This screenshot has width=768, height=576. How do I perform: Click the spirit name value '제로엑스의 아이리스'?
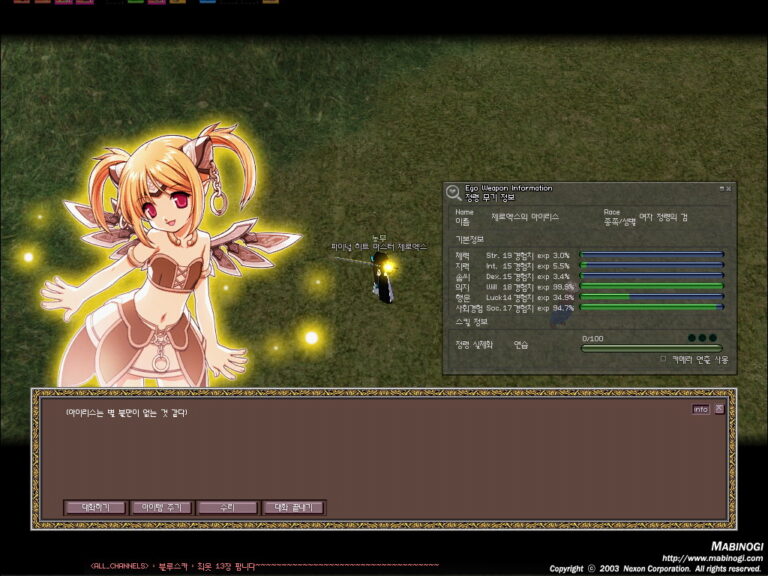pyautogui.click(x=525, y=216)
